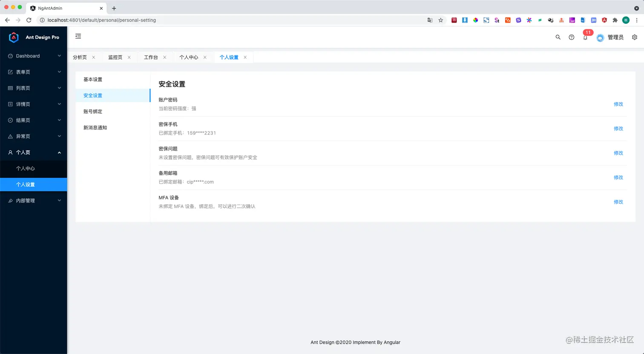The image size is (644, 354).
Task: Open 个人中心 in the sidebar submenu
Action: pos(34,168)
